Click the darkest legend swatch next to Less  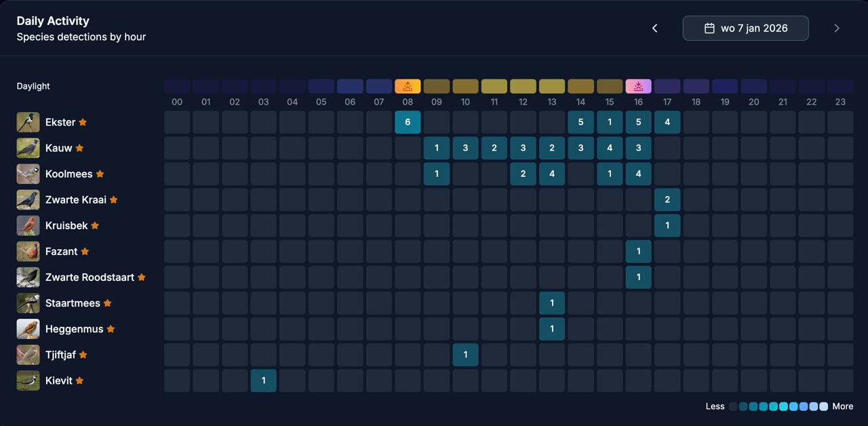coord(733,407)
